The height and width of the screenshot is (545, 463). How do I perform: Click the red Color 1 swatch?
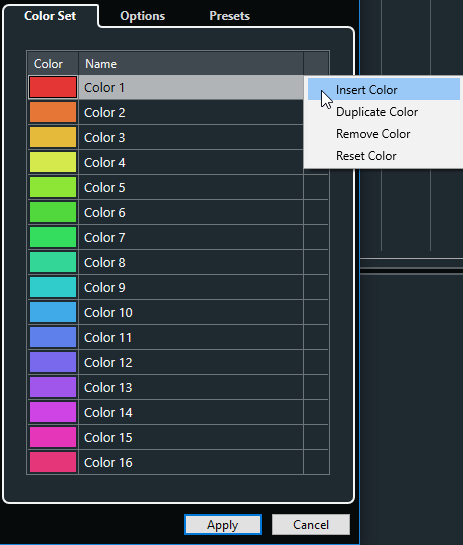click(x=53, y=87)
